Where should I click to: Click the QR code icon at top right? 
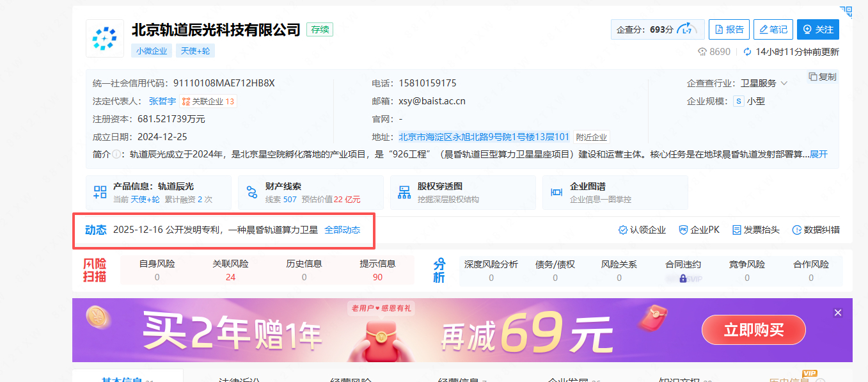846,12
